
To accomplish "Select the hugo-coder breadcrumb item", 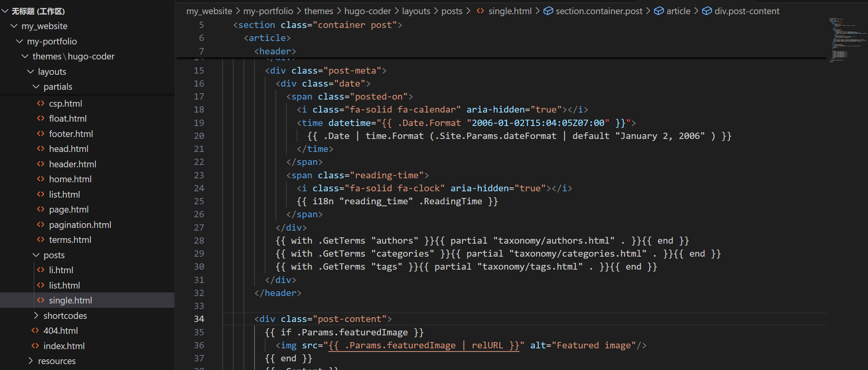I will [367, 11].
